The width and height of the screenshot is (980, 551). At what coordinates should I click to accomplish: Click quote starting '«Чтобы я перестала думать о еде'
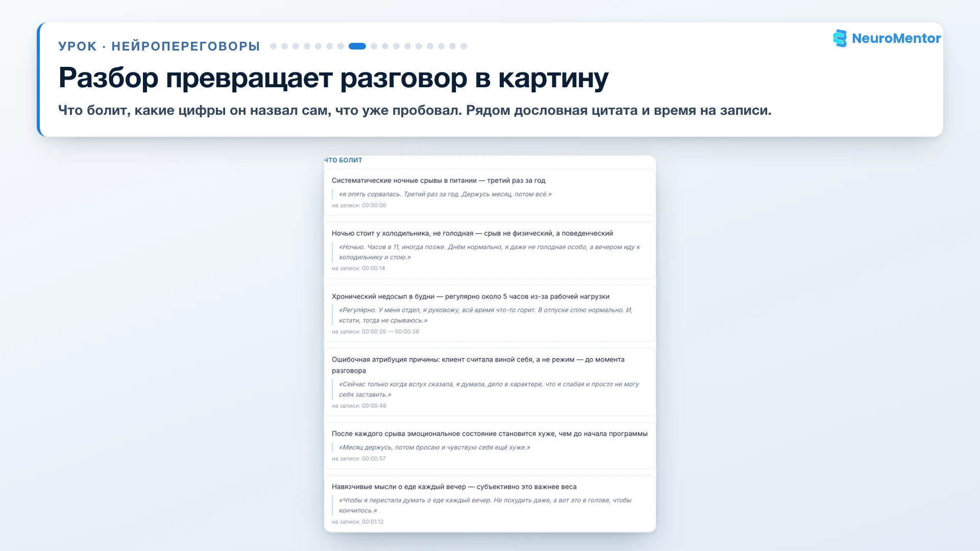point(485,505)
